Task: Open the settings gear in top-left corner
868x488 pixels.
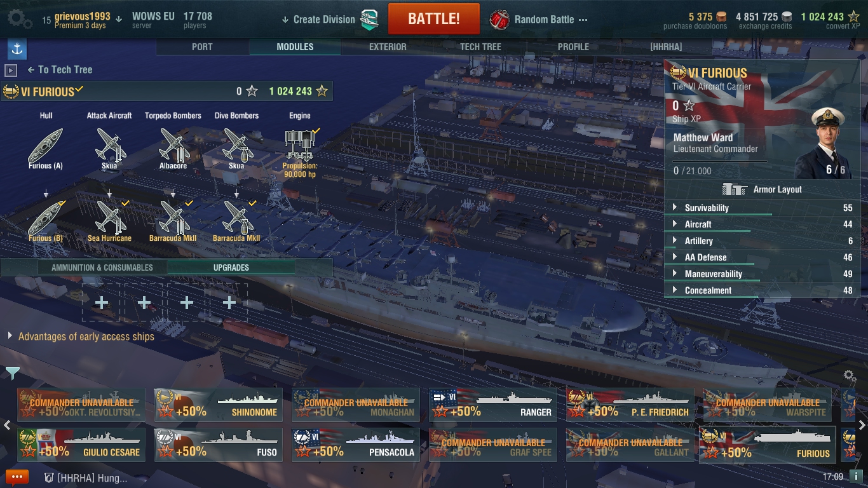Action: click(x=20, y=19)
